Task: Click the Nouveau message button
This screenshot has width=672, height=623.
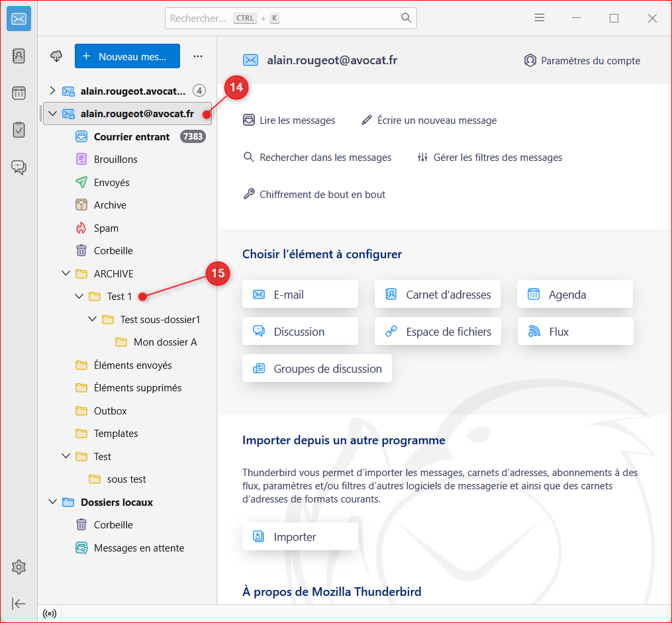Action: point(127,56)
